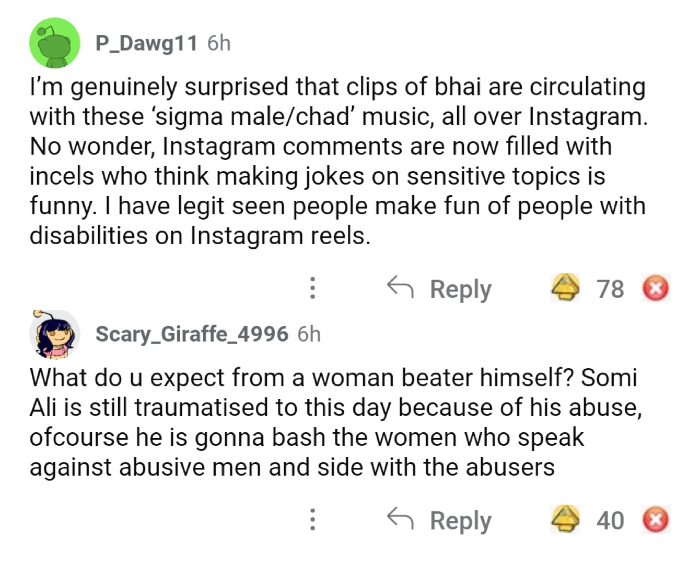Screen dimensions: 700x572
Task: Downvote Scary_Giraffe_4996's comment
Action: tap(655, 520)
